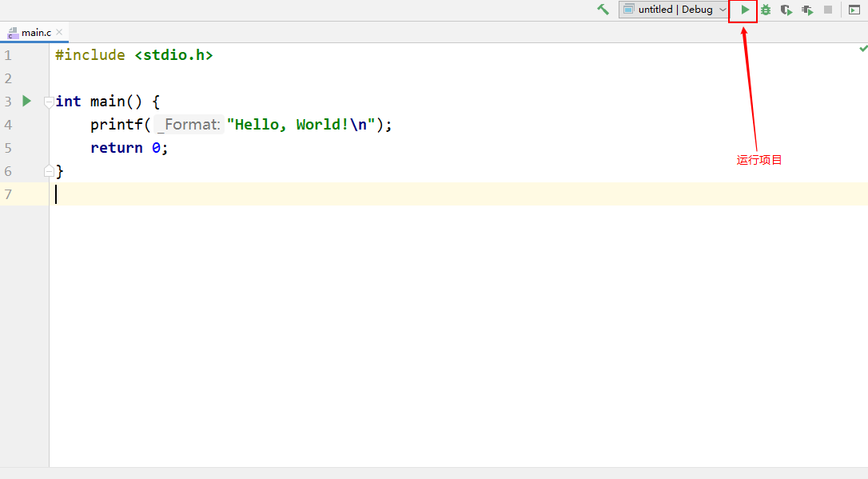Click the return keyword on line 5
The height and width of the screenshot is (479, 868).
[x=116, y=148]
